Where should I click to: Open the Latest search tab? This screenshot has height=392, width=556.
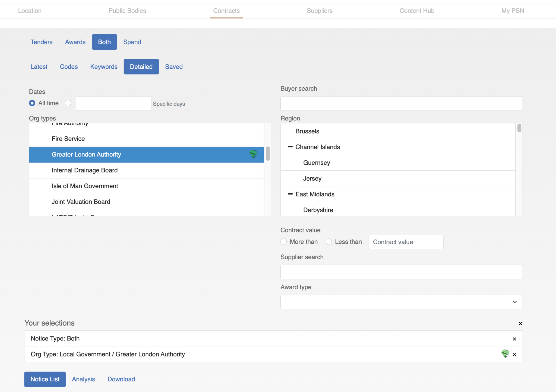(x=39, y=67)
